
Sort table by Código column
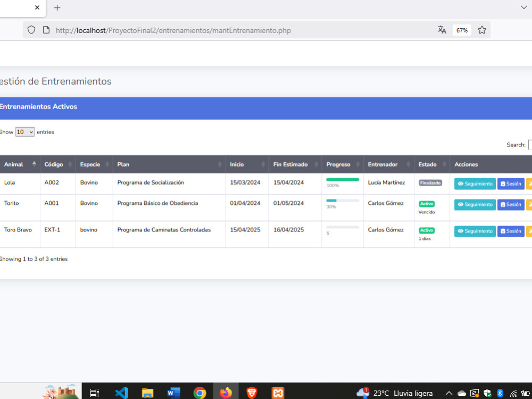(x=57, y=164)
